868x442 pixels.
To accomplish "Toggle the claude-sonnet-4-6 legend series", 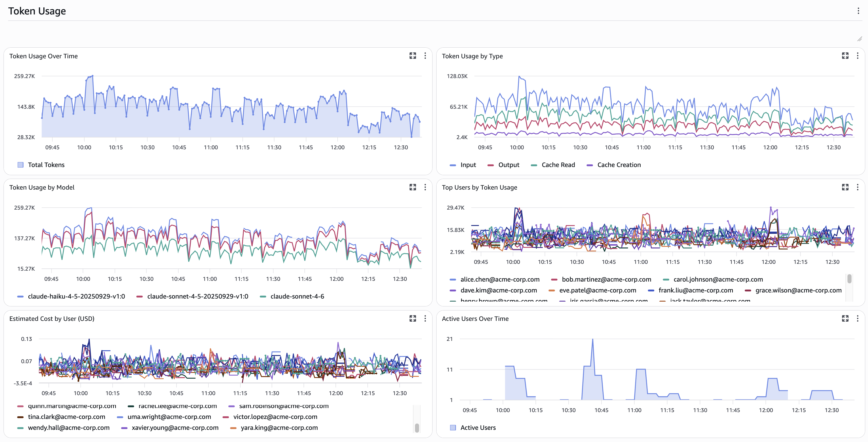I will click(292, 296).
